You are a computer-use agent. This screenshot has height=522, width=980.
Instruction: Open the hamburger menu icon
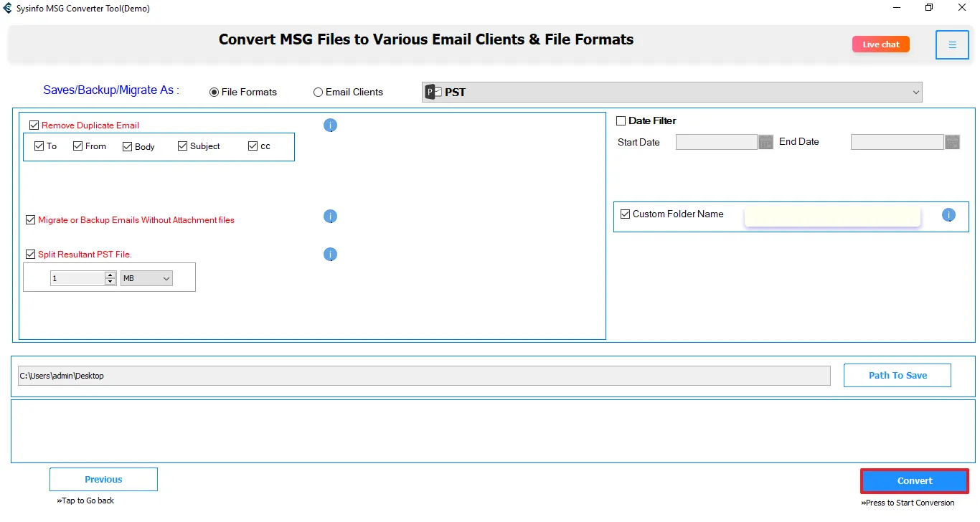tap(952, 45)
